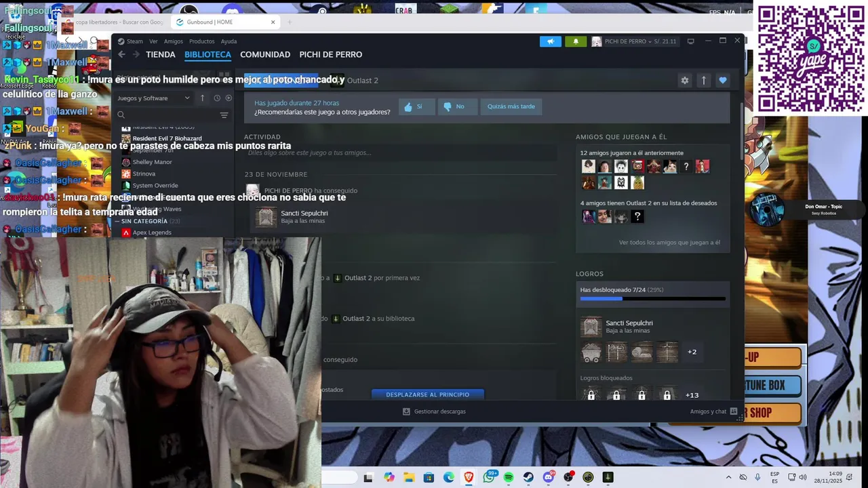The width and height of the screenshot is (868, 488).
Task: Open Steam from the taskbar
Action: point(528,478)
